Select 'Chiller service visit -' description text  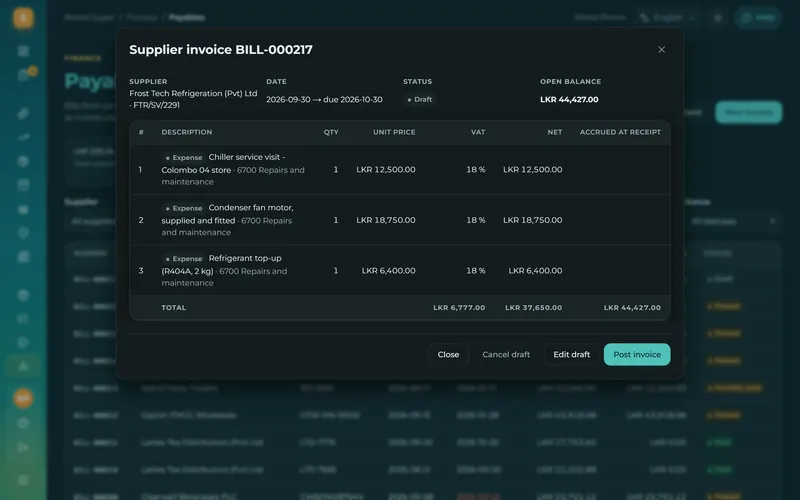click(247, 157)
